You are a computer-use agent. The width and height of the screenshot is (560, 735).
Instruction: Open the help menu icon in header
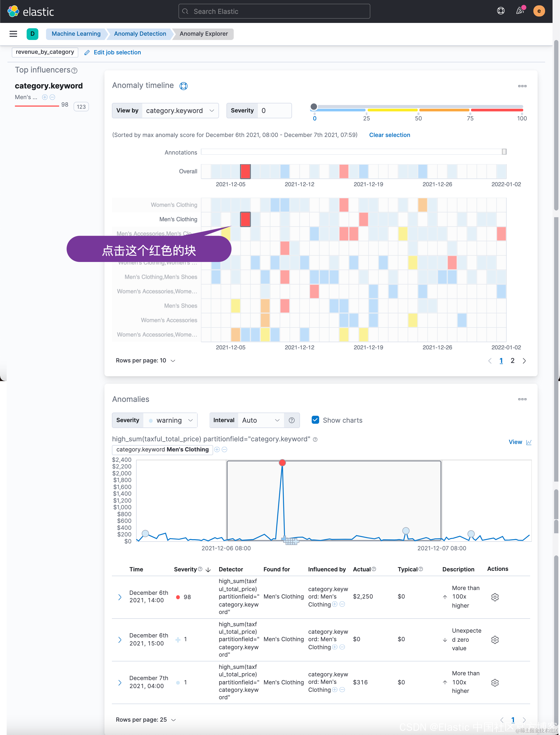pyautogui.click(x=501, y=11)
